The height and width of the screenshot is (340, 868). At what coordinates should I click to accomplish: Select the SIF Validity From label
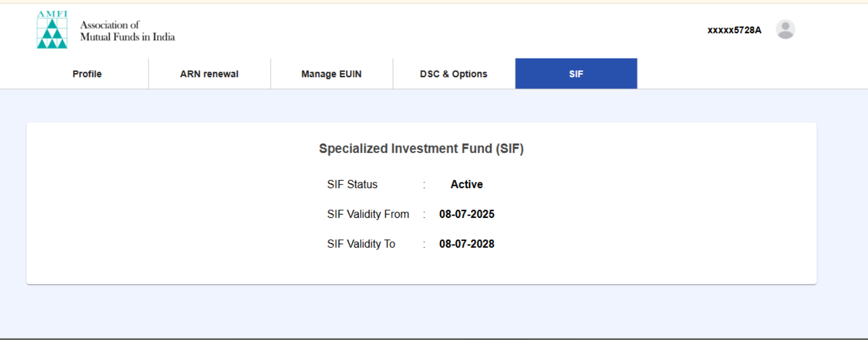click(368, 214)
